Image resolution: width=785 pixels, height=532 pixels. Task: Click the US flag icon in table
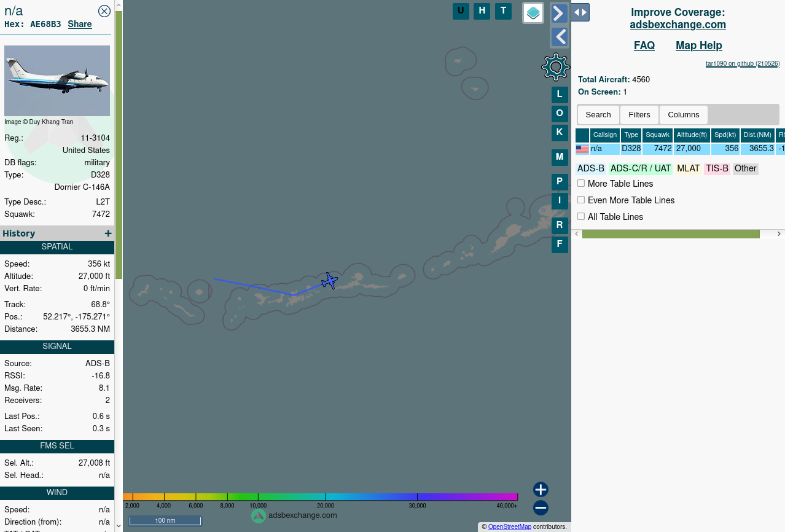[x=582, y=149]
